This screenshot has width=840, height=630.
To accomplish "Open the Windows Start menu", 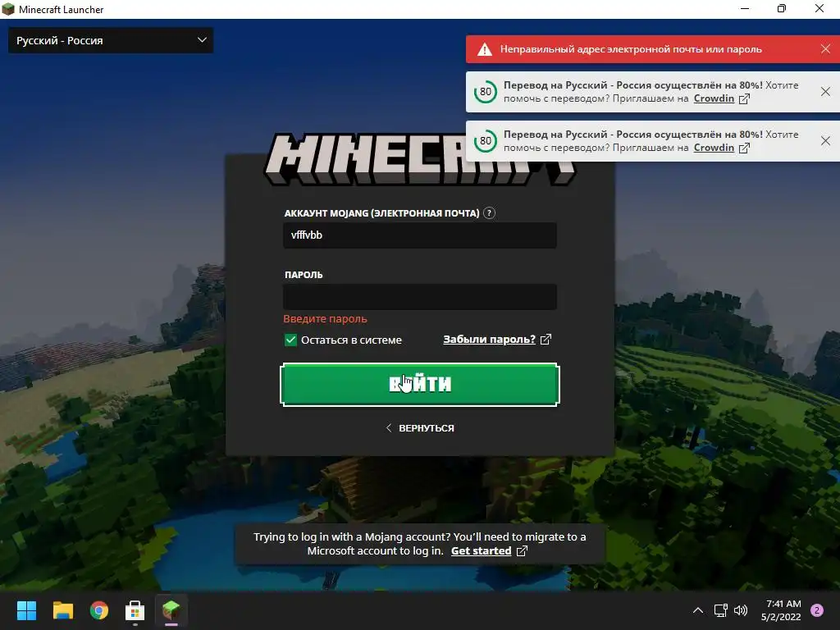I will click(26, 610).
